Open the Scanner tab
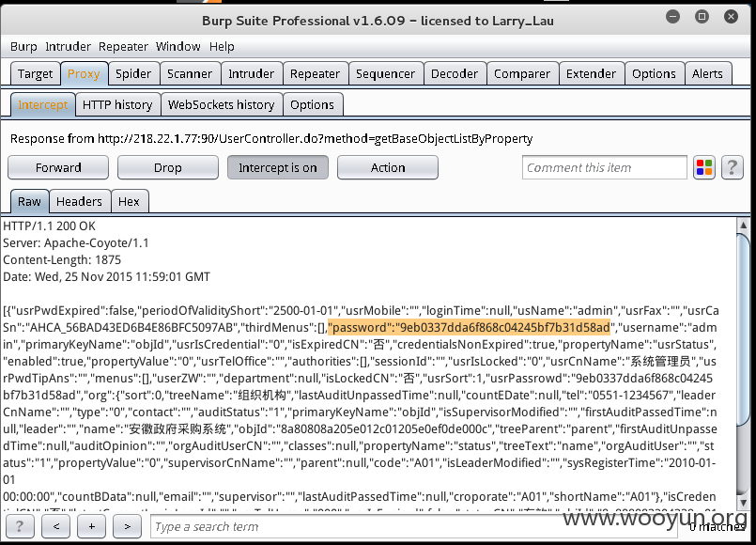The height and width of the screenshot is (545, 756). 190,74
